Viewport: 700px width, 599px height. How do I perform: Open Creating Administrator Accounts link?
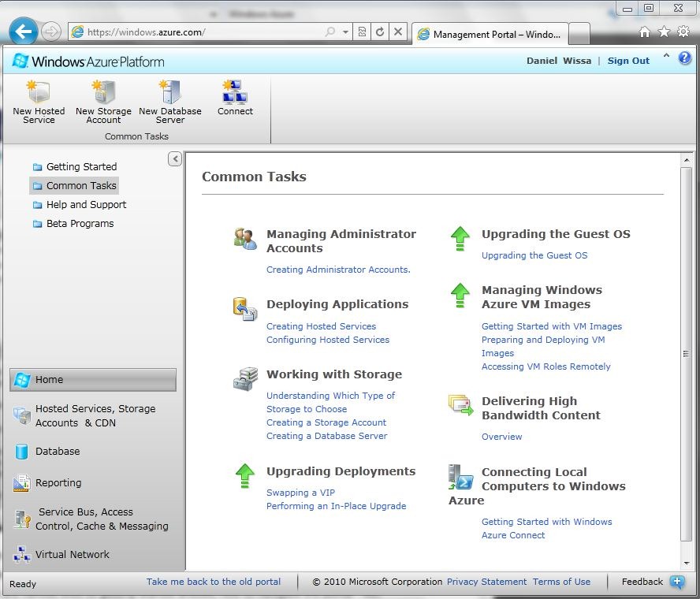pos(338,270)
